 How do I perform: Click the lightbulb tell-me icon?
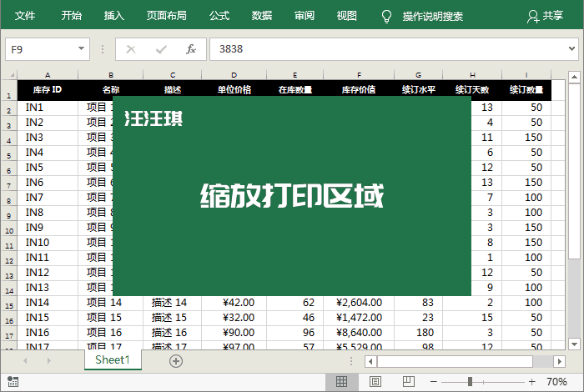point(386,17)
